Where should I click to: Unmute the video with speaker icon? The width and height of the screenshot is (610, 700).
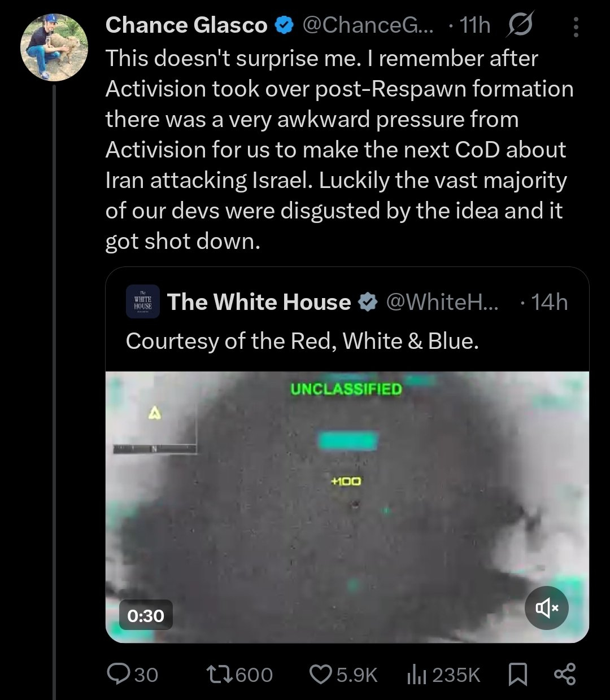[x=547, y=607]
